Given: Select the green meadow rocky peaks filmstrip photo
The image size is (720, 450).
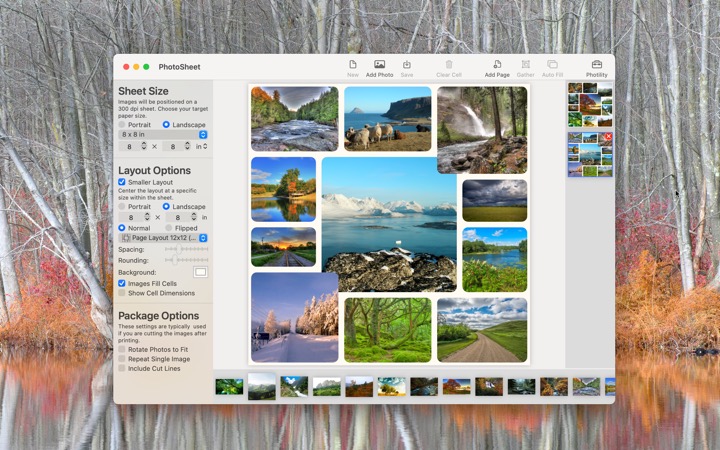Looking at the screenshot, I should [326, 387].
